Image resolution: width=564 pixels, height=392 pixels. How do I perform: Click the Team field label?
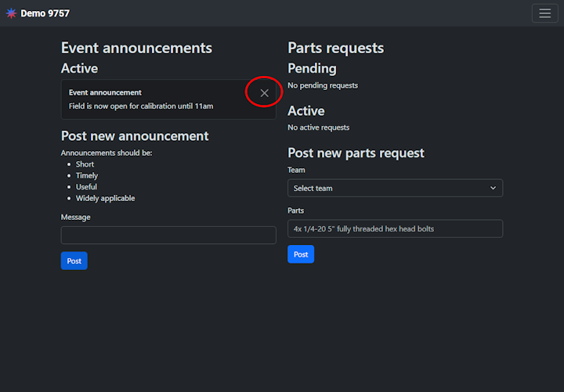(x=296, y=170)
